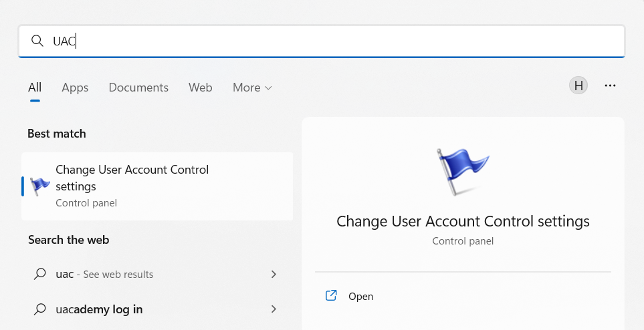This screenshot has width=644, height=330.
Task: Click the Open external-link arrow icon
Action: [x=330, y=296]
